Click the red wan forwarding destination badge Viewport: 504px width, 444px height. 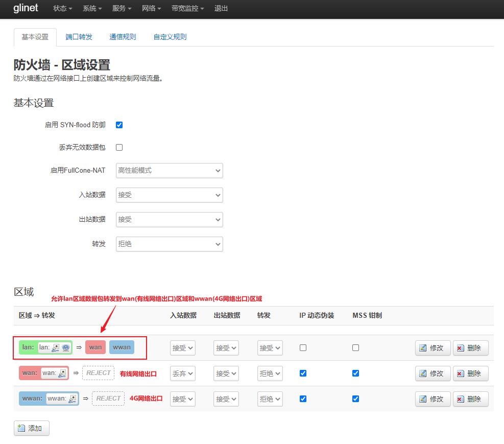point(95,347)
